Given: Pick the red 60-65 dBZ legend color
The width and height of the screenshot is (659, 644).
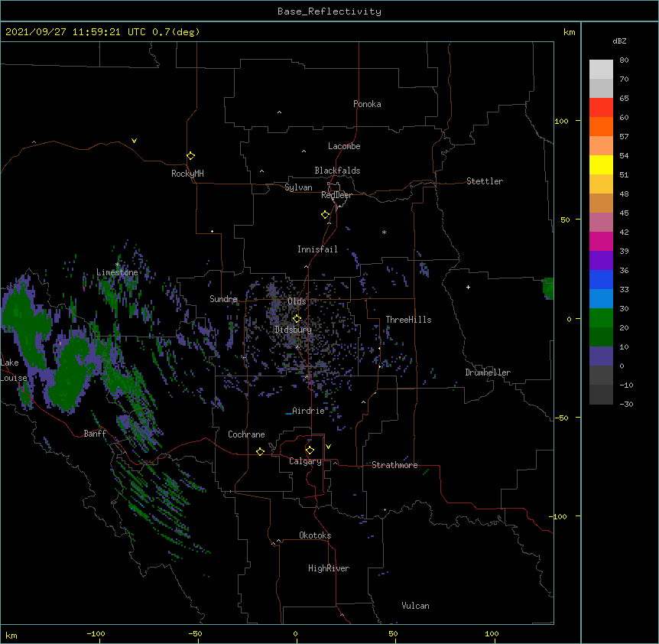Looking at the screenshot, I should coord(601,108).
